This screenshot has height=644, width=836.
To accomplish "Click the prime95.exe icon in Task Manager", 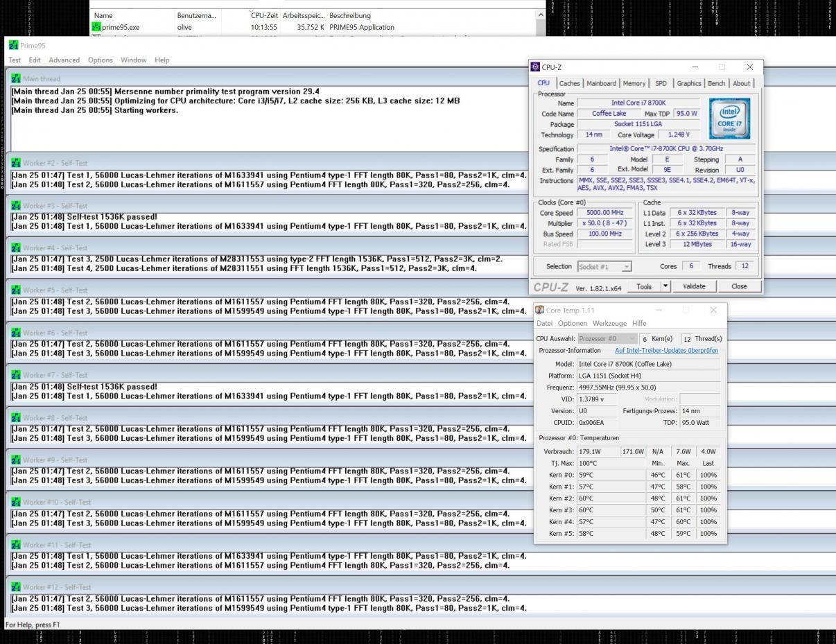I will coord(96,27).
